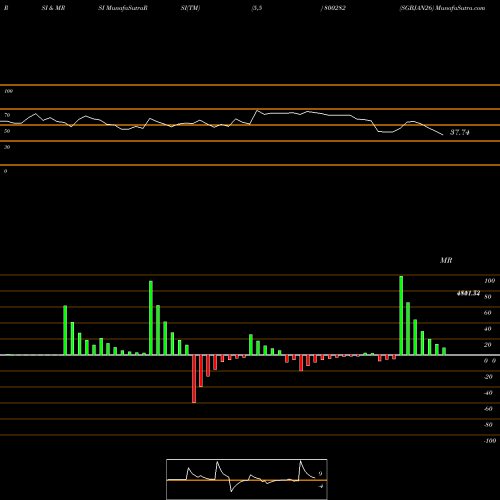Click the MR heading above the histogram
This screenshot has height=500, width=500.
446,260
